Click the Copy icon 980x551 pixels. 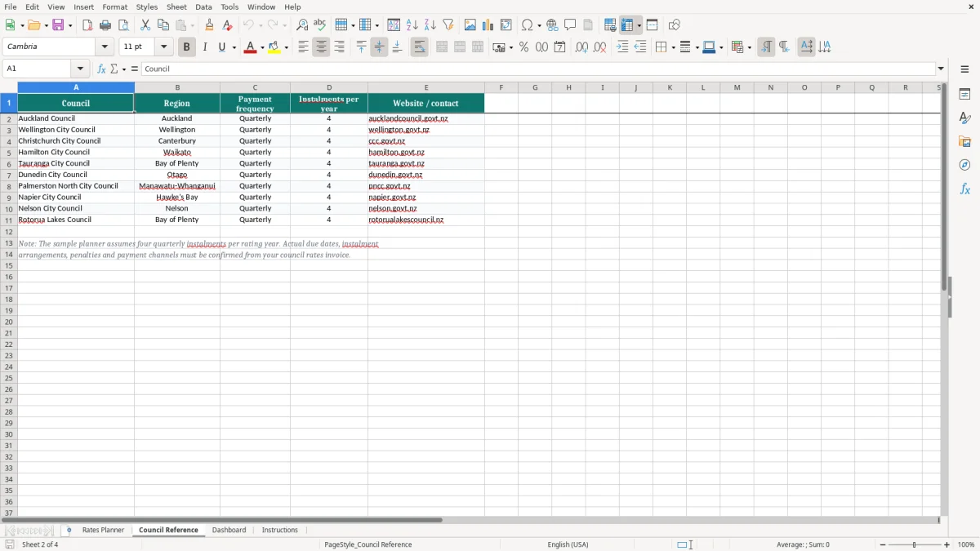163,25
